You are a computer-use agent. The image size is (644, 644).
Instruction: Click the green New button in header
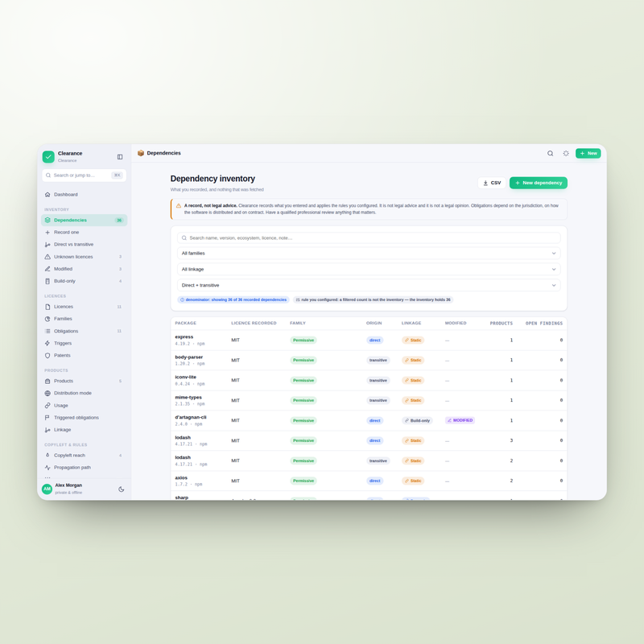point(588,153)
